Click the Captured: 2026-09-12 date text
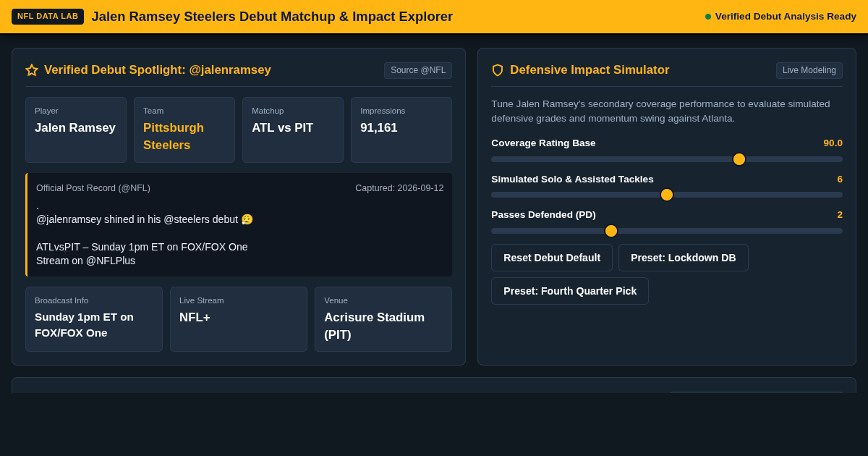Image resolution: width=868 pixels, height=456 pixels. [x=399, y=188]
